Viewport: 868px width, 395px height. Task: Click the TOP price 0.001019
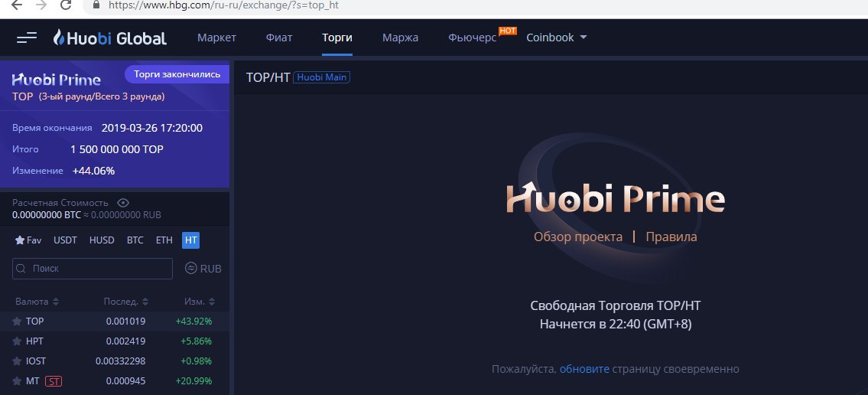click(x=125, y=322)
